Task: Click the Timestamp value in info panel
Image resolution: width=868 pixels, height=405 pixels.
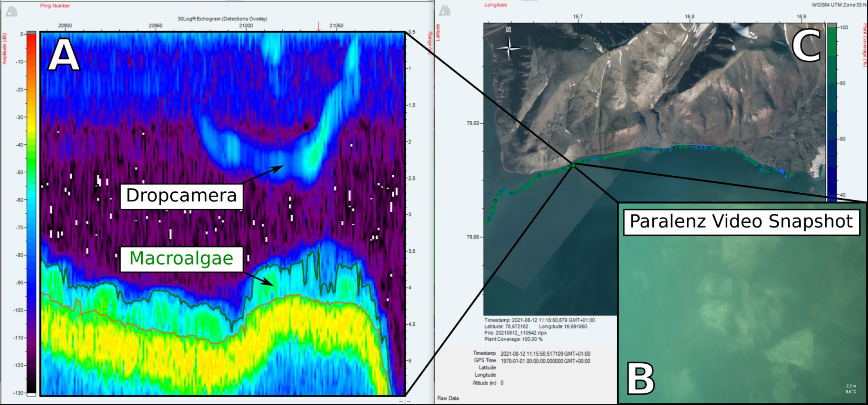Action: pos(545,354)
